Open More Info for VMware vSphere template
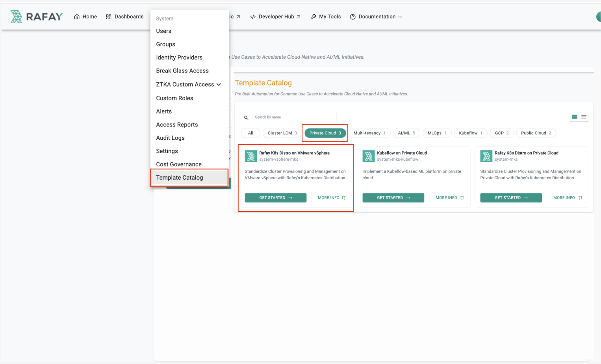 [x=332, y=198]
